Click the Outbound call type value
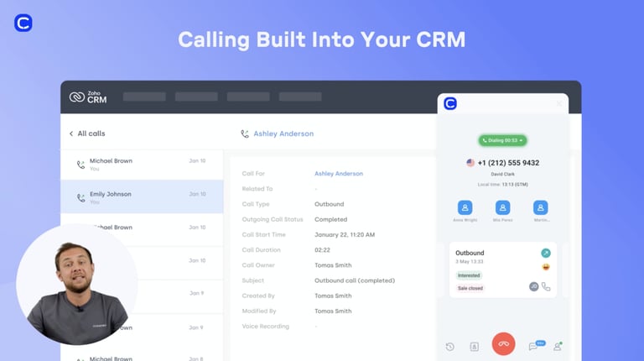 click(x=330, y=204)
